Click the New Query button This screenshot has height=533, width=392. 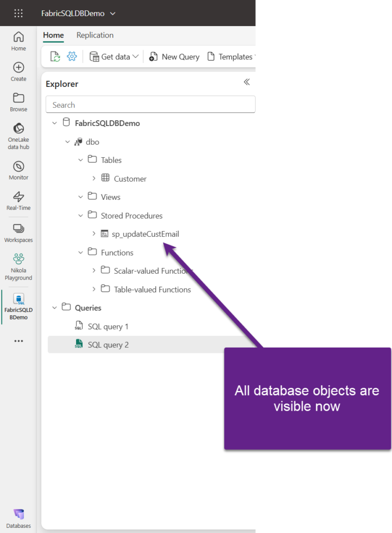174,57
